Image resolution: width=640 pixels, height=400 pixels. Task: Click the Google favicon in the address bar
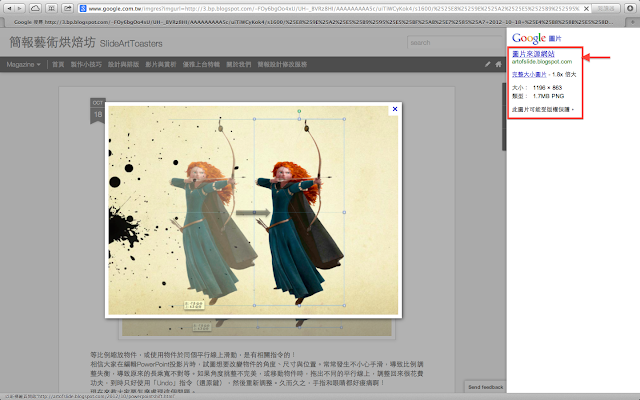pos(83,8)
